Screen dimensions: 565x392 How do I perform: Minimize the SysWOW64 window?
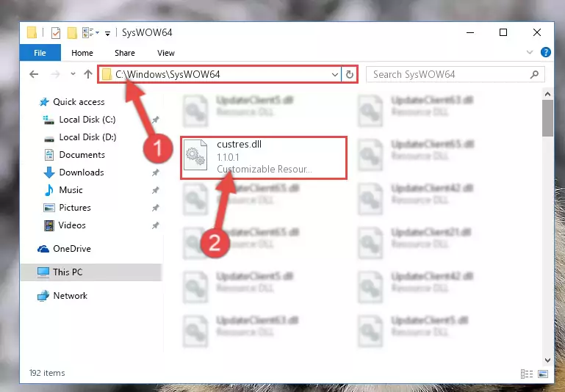pos(470,32)
